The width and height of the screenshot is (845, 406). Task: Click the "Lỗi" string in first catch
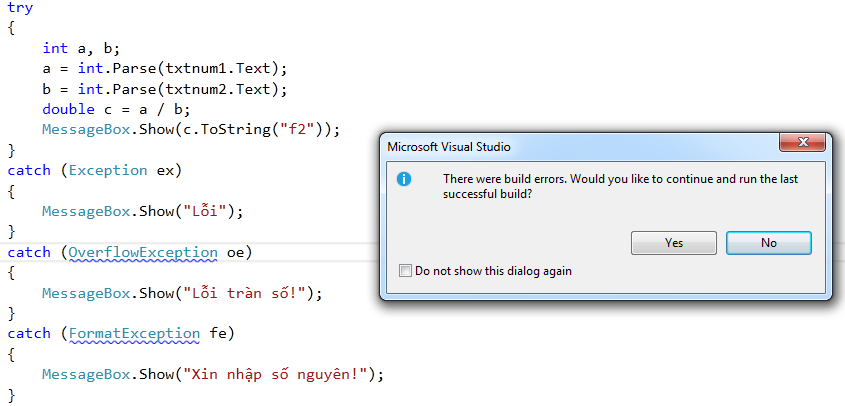(209, 211)
